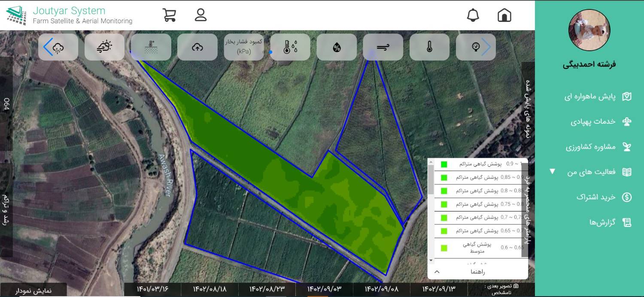644x297 pixels.
Task: Select the wind speed weather tile
Action: [383, 47]
